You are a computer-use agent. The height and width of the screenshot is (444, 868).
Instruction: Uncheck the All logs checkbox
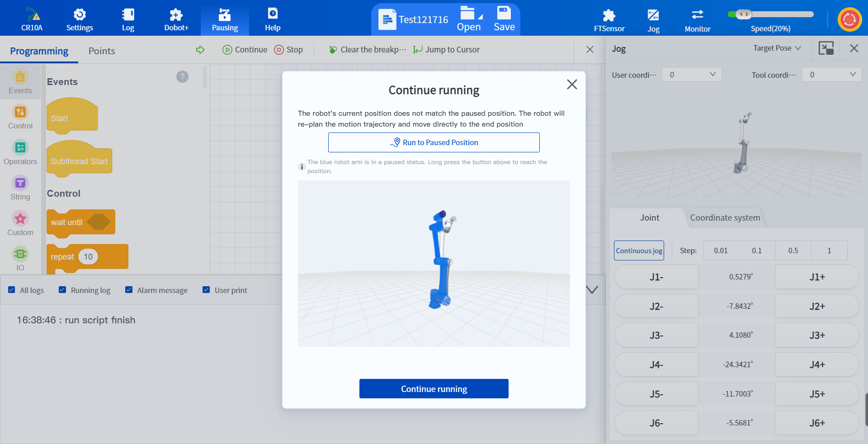click(x=12, y=290)
